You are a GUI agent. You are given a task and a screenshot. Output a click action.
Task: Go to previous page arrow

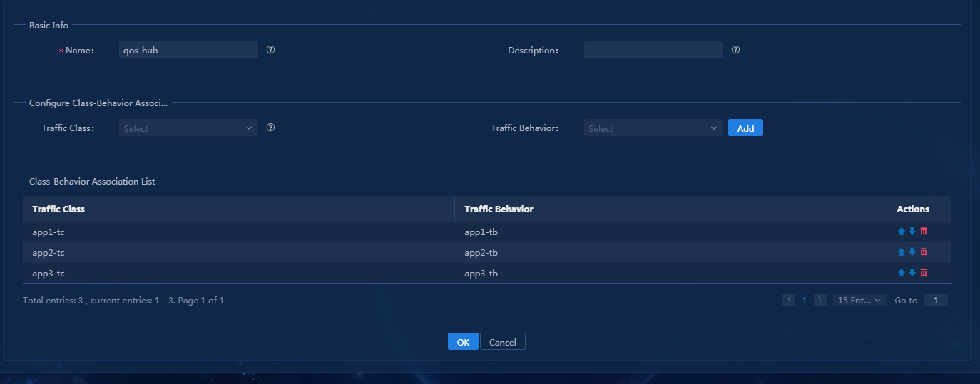click(x=789, y=300)
